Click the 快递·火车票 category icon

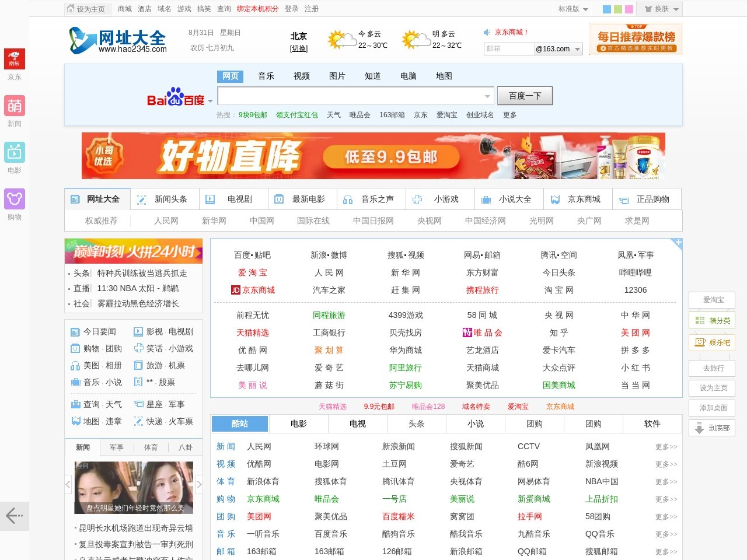point(138,421)
